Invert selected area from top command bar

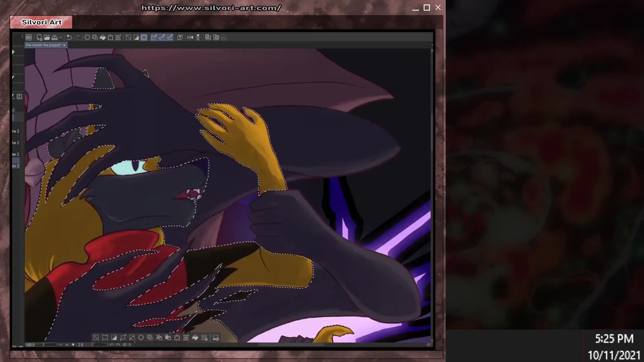(136, 37)
